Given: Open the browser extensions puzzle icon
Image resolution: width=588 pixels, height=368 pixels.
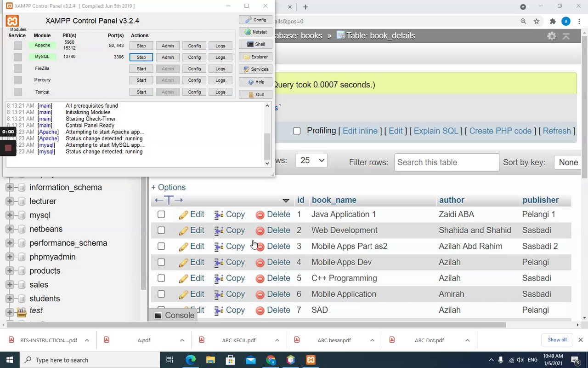Looking at the screenshot, I should coord(553,21).
